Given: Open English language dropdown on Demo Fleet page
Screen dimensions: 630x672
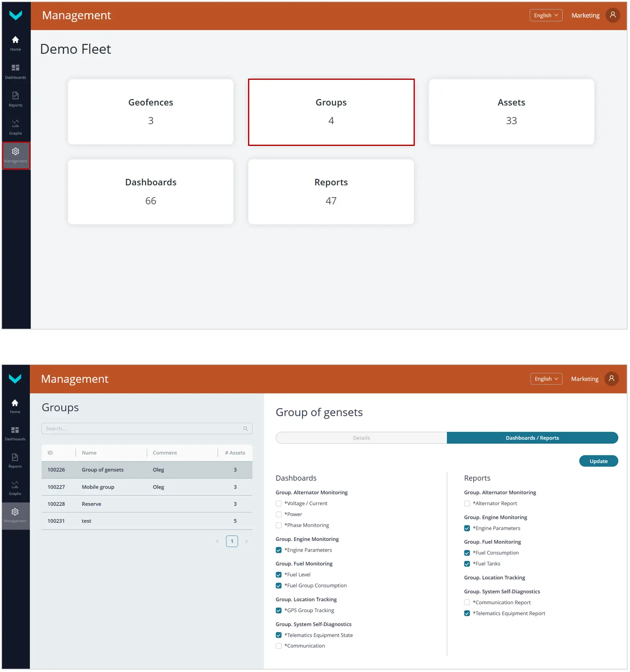Looking at the screenshot, I should tap(545, 15).
